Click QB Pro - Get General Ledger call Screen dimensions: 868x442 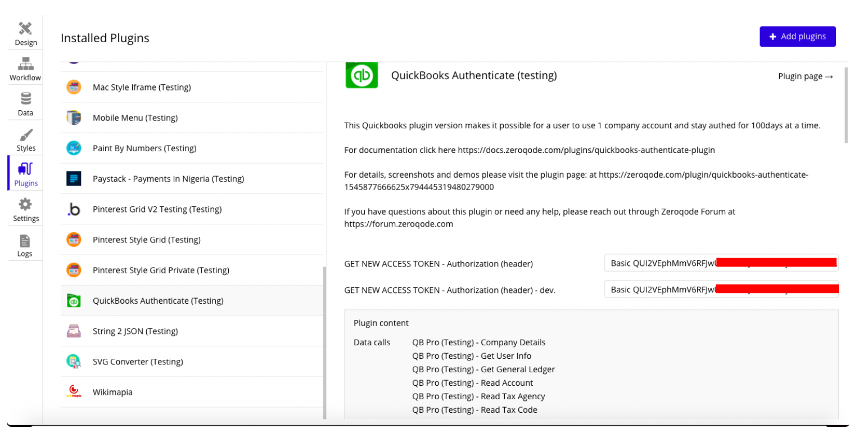pyautogui.click(x=483, y=369)
